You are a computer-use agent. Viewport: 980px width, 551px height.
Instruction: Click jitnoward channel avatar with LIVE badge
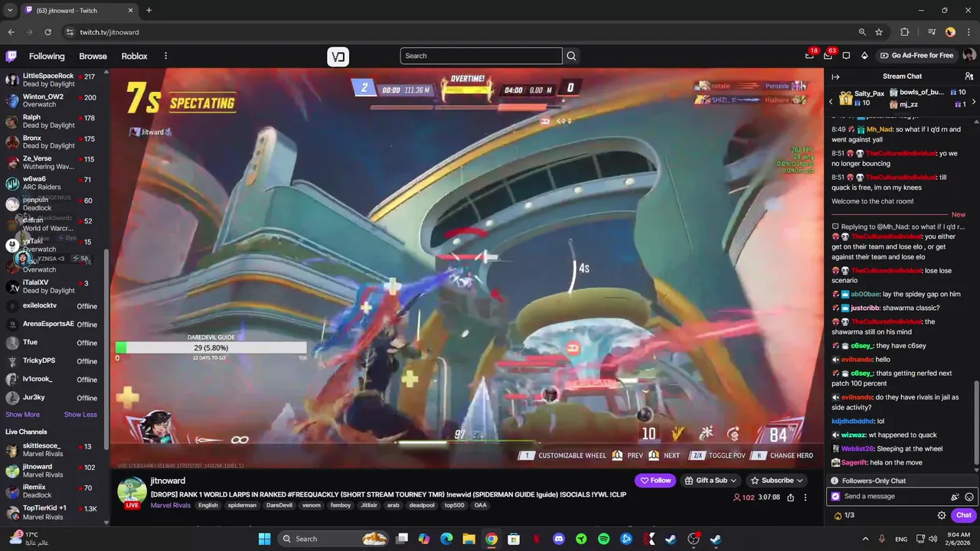tap(132, 492)
